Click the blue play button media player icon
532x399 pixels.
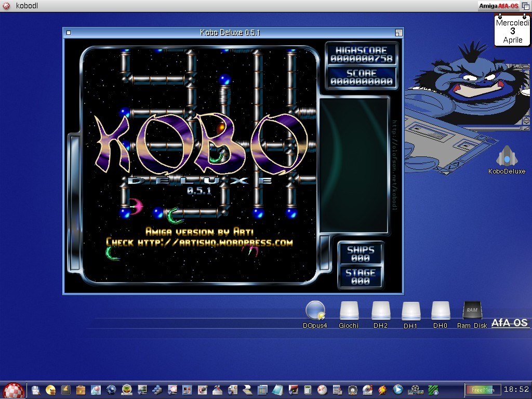pos(398,390)
